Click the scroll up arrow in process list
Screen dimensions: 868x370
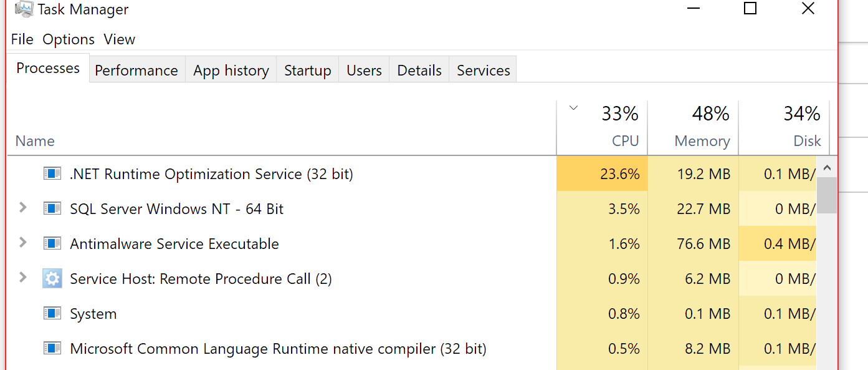click(827, 168)
